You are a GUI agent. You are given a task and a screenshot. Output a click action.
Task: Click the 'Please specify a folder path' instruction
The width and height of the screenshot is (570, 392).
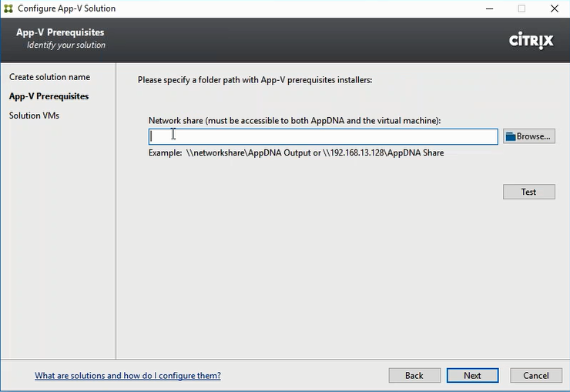coord(254,79)
